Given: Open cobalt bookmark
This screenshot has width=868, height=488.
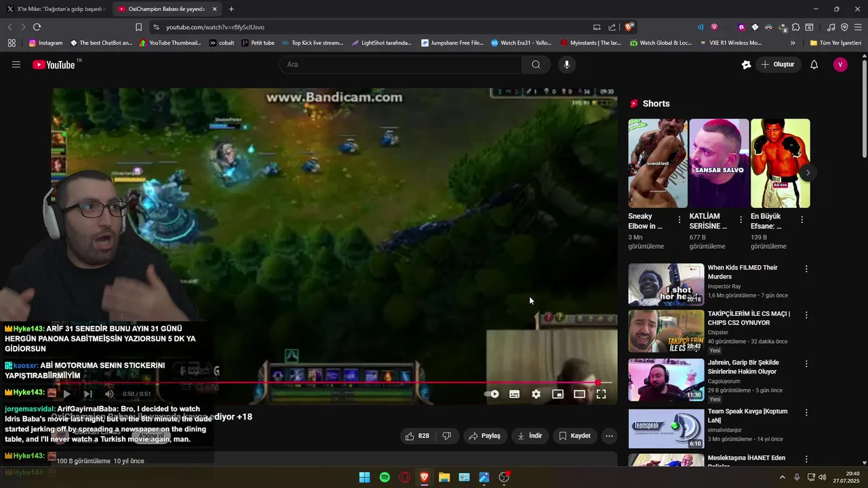Looking at the screenshot, I should point(222,43).
